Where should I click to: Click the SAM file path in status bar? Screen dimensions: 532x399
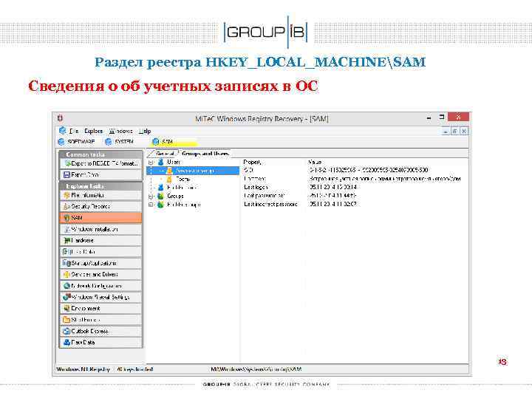(x=256, y=369)
